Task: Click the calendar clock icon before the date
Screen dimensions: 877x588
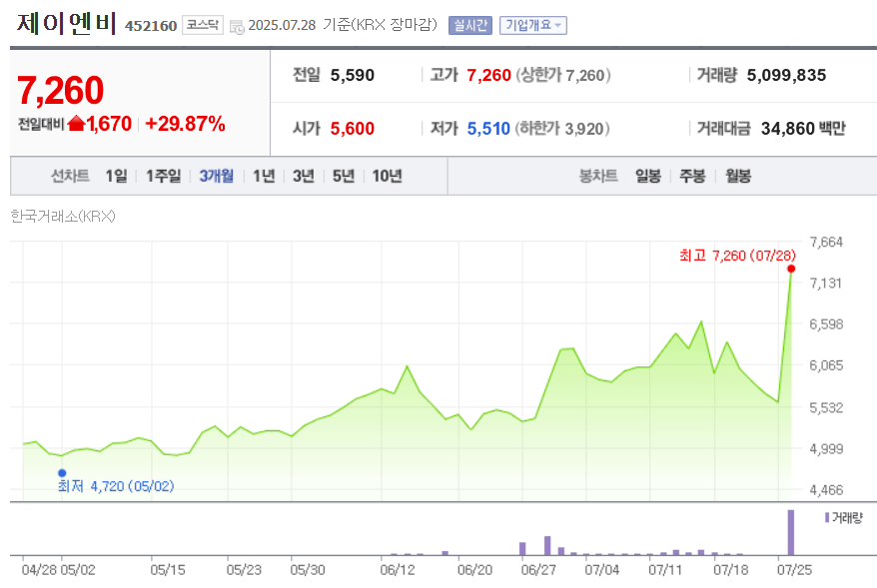Action: (x=237, y=26)
